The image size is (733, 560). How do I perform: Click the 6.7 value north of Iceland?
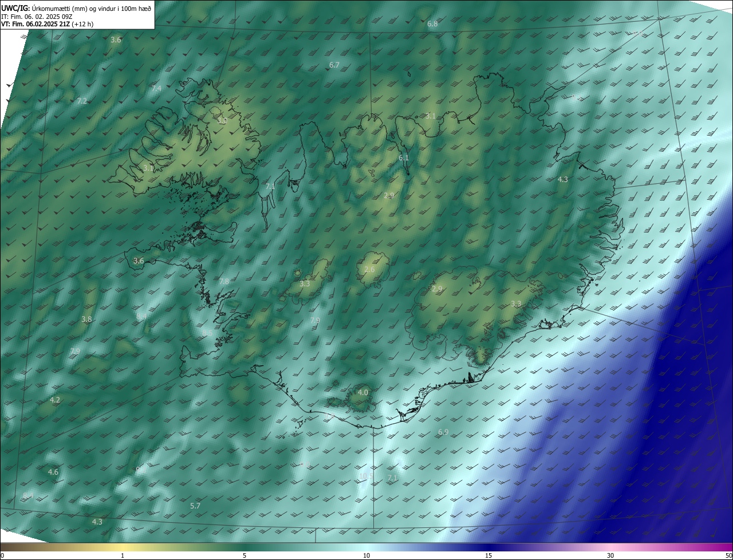(334, 65)
